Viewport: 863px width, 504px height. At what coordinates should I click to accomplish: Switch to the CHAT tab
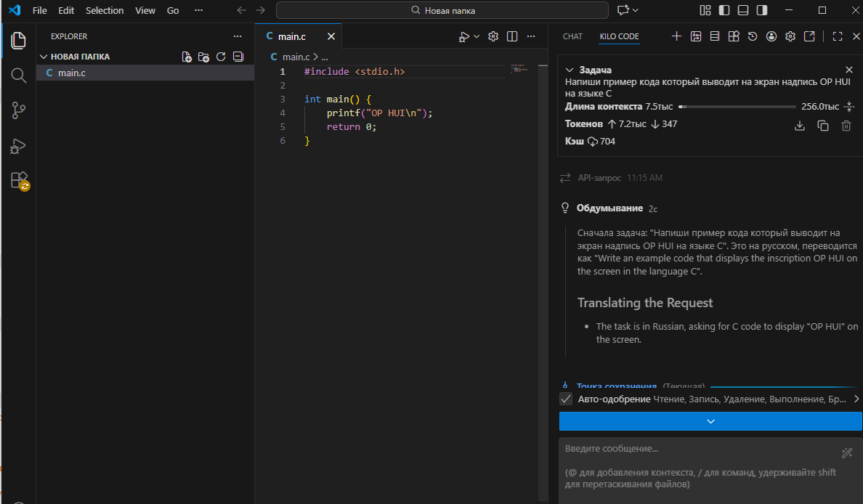[572, 36]
